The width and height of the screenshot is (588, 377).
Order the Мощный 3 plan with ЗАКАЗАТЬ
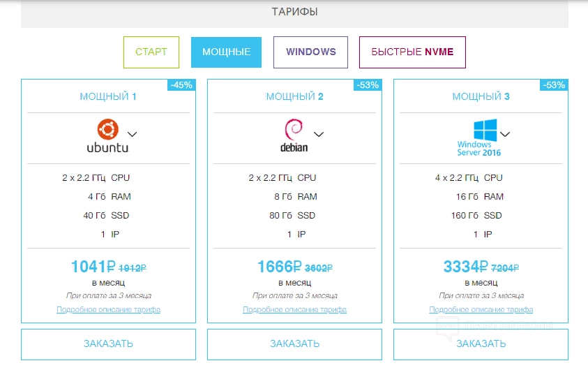(481, 344)
